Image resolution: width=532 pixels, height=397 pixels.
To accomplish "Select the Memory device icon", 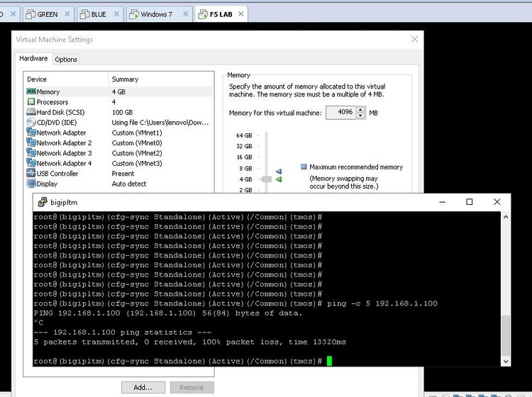I will coord(31,92).
